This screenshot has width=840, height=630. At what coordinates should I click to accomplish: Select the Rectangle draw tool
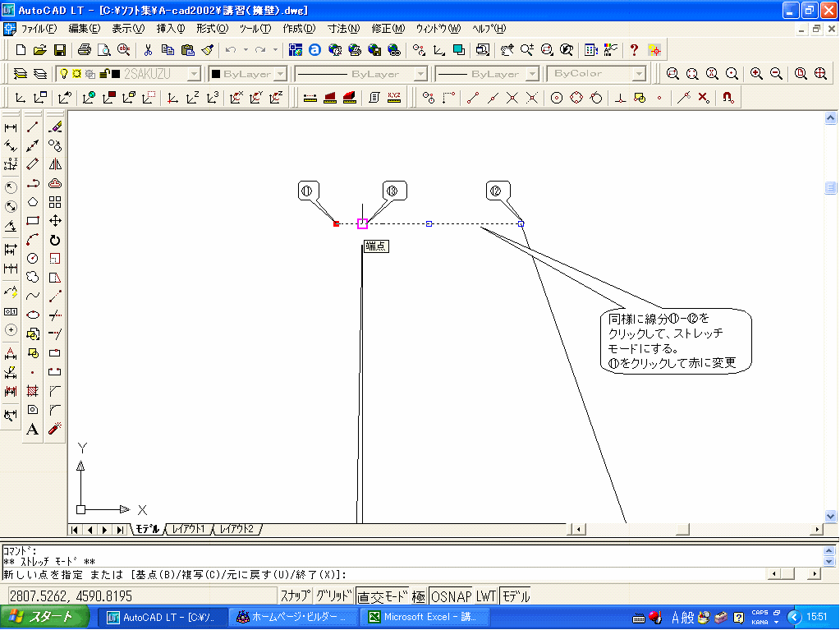(33, 221)
